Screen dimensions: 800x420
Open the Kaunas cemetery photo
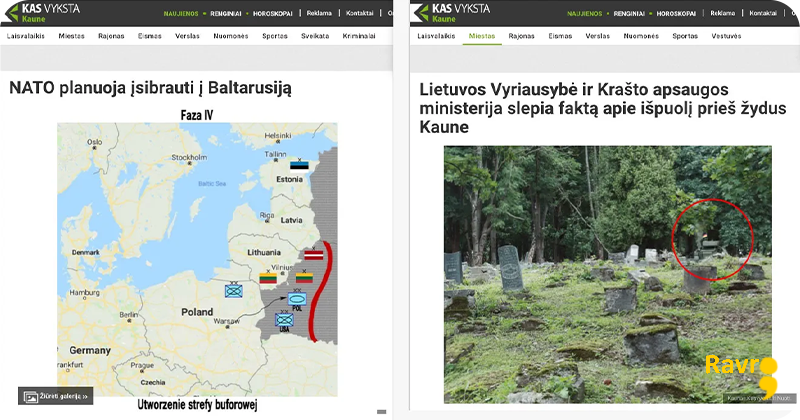tap(607, 275)
